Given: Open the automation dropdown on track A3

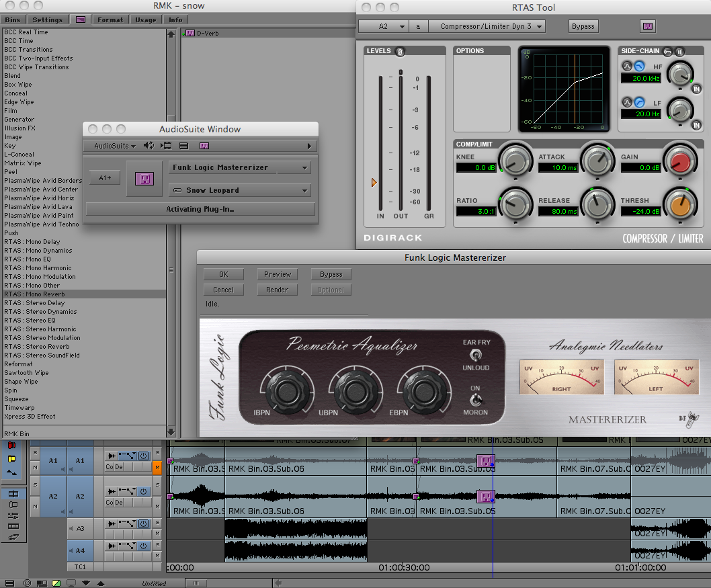Looking at the screenshot, I should (128, 523).
